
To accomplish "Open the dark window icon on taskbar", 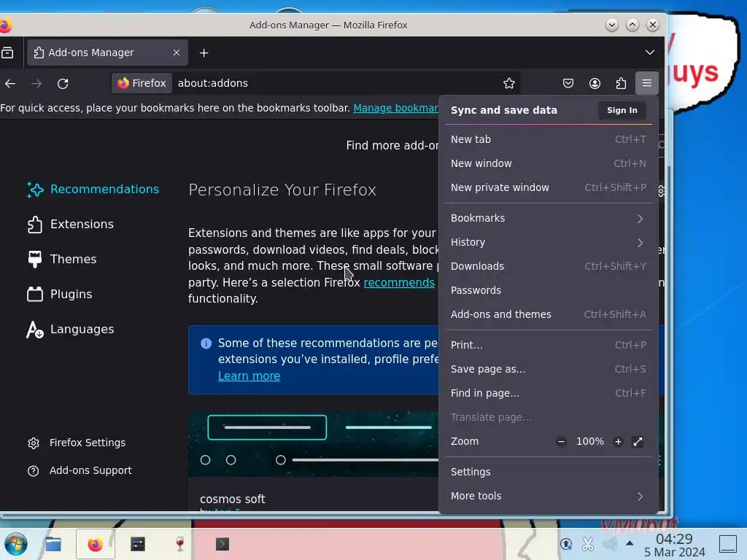I will (138, 544).
